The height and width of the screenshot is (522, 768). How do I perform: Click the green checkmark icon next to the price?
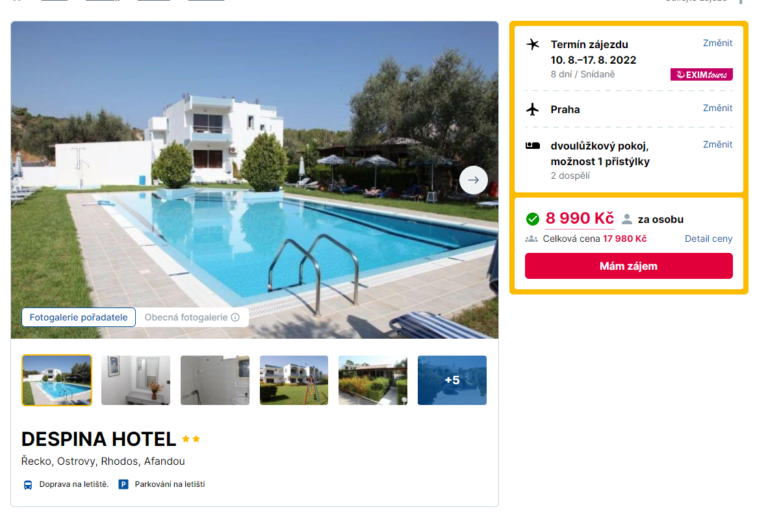click(532, 219)
